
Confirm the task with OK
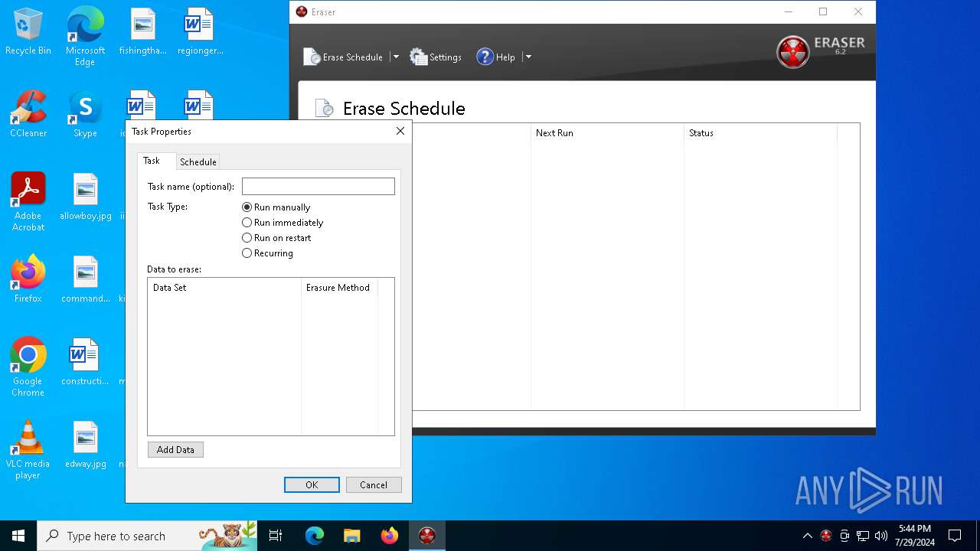tap(312, 484)
